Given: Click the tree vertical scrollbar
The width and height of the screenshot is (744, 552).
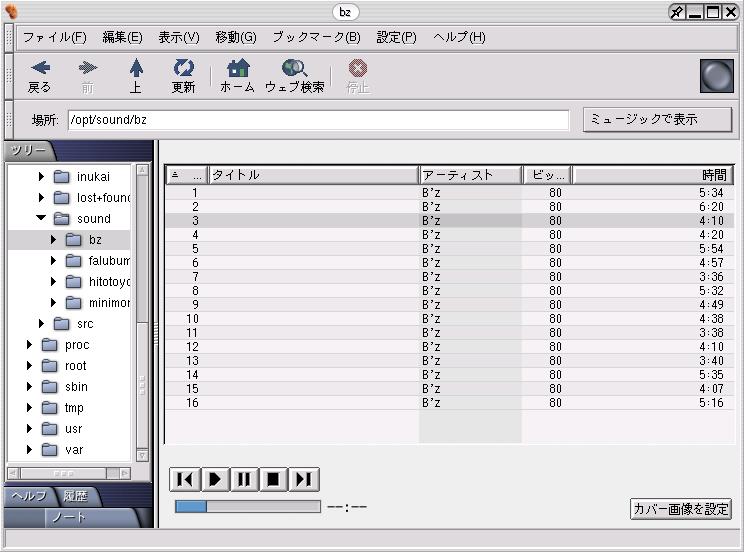Looking at the screenshot, I should tap(142, 312).
